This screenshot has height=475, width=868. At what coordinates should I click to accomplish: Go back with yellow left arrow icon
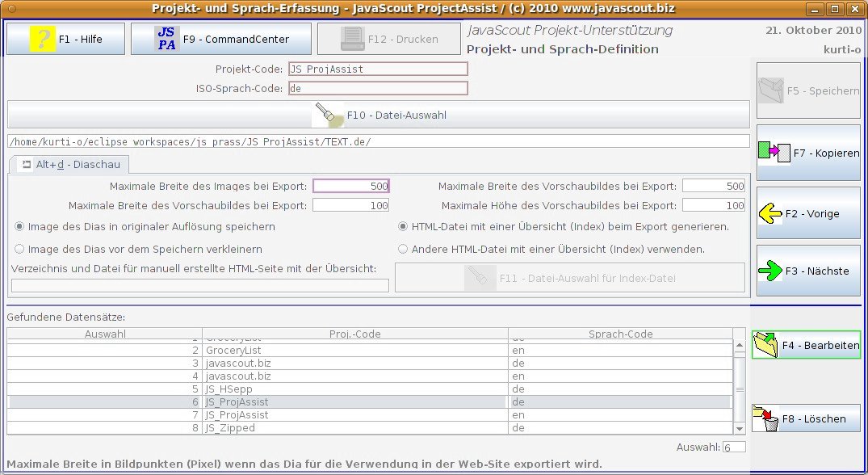tap(770, 214)
